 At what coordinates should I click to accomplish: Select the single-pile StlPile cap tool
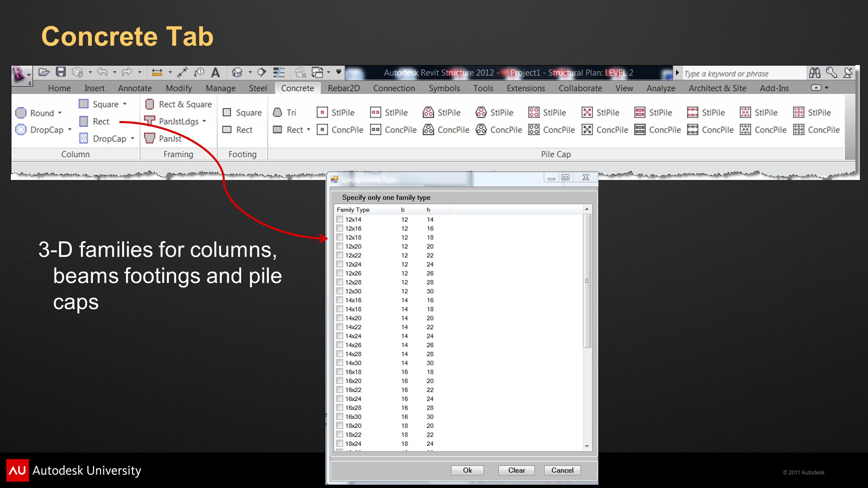[336, 113]
